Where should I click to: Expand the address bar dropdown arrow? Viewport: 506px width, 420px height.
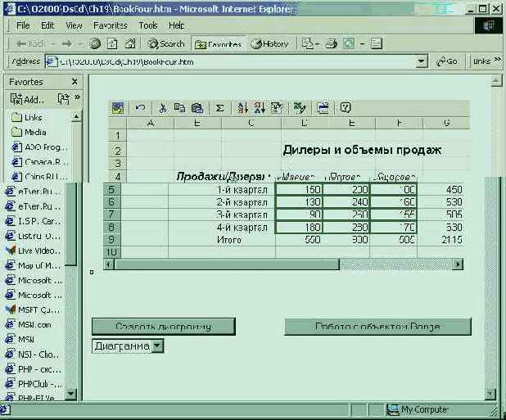coord(422,61)
